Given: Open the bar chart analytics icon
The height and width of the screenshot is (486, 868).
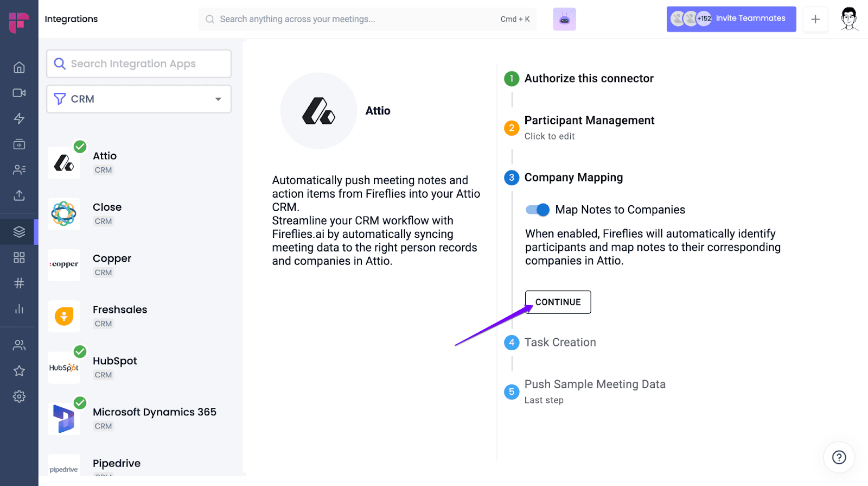Looking at the screenshot, I should [x=19, y=309].
